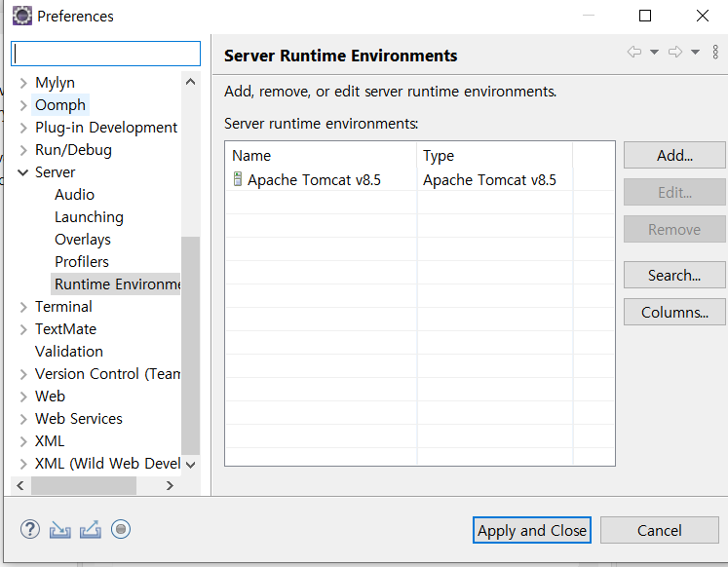The height and width of the screenshot is (567, 728).
Task: Select Runtime Environments in the tree
Action: (117, 283)
